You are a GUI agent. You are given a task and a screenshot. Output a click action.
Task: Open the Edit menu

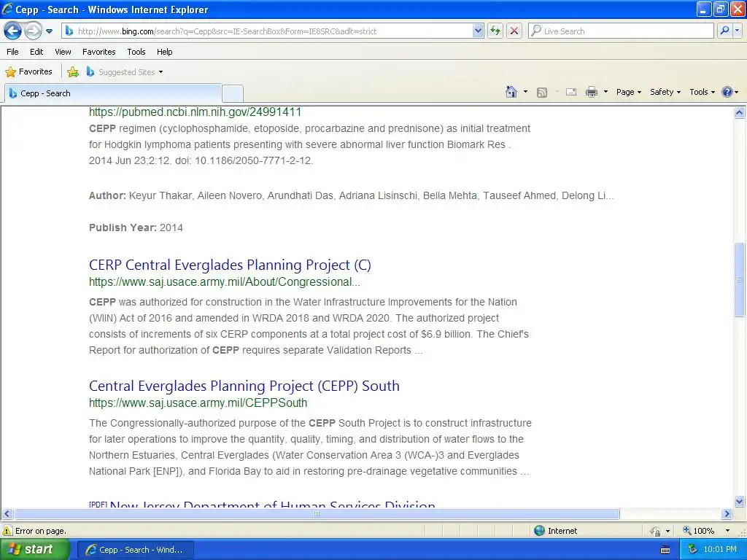(36, 52)
